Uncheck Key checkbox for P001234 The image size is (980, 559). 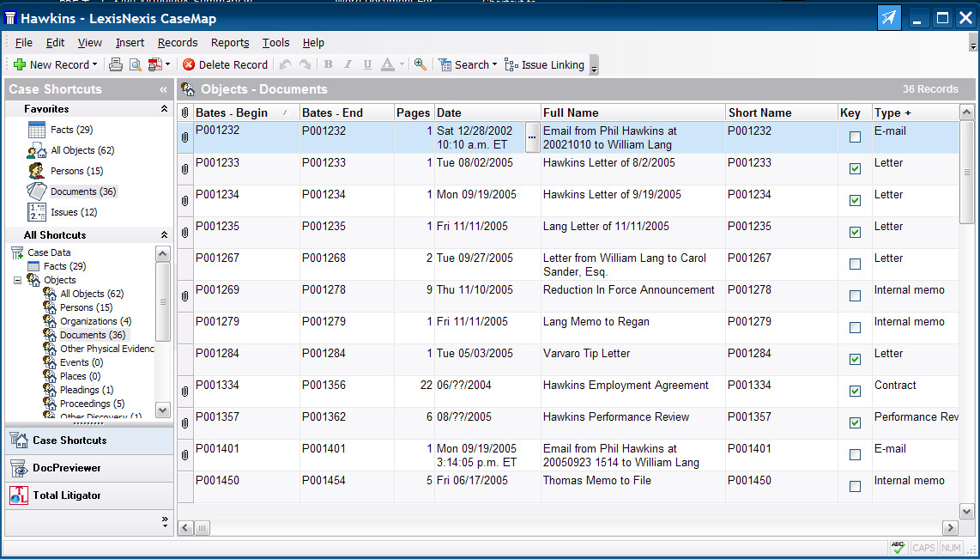click(x=855, y=201)
